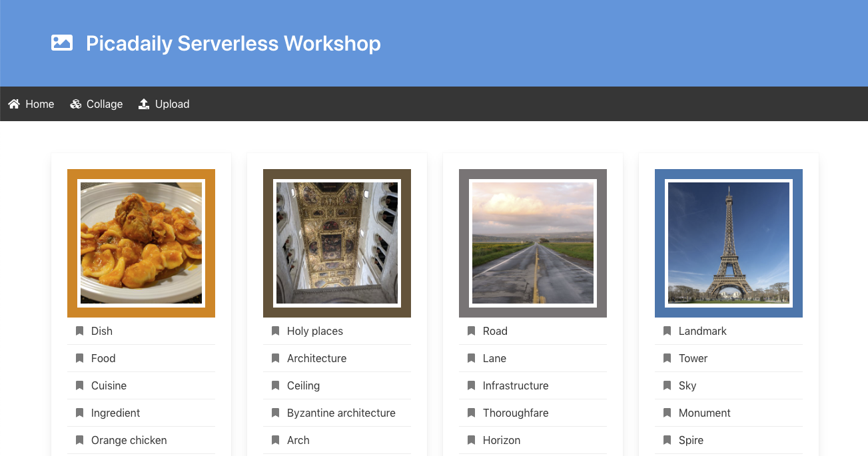
Task: Open the empty road photo thumbnail
Action: [x=533, y=243]
